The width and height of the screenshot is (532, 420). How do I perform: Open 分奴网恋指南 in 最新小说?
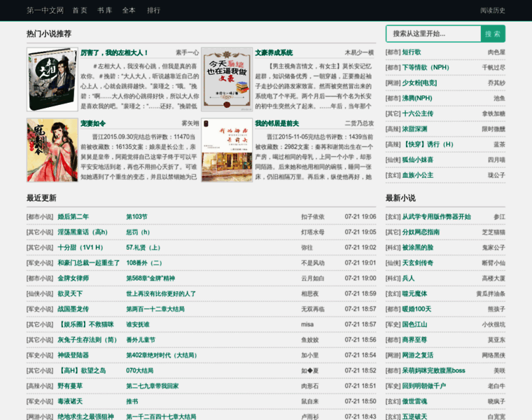(x=421, y=232)
